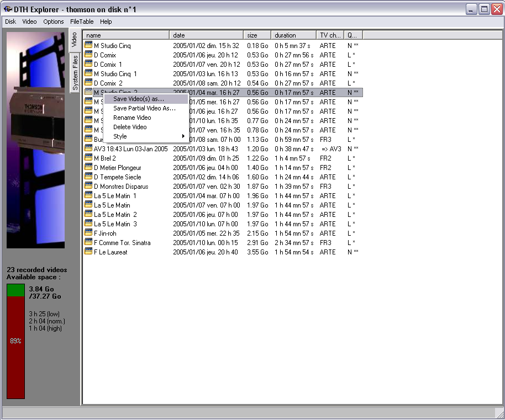
Task: Select Delete Video in the context menu
Action: [x=146, y=127]
